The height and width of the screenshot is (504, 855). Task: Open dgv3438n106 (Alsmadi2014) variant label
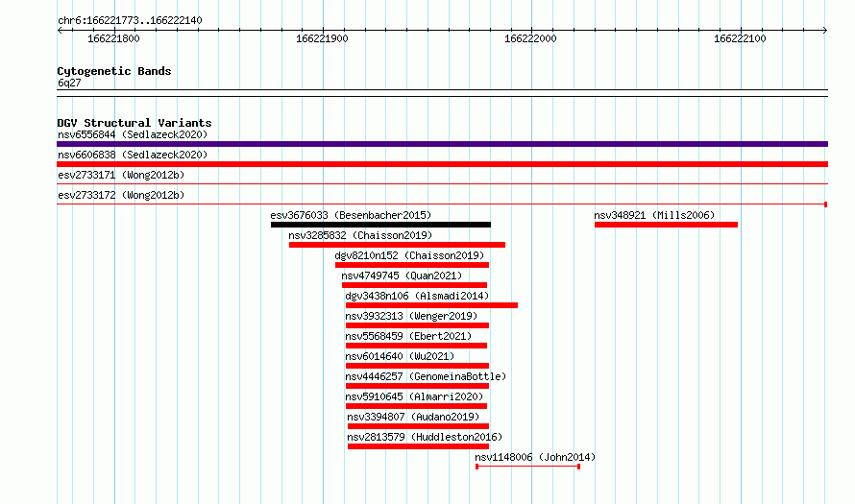[x=417, y=296]
